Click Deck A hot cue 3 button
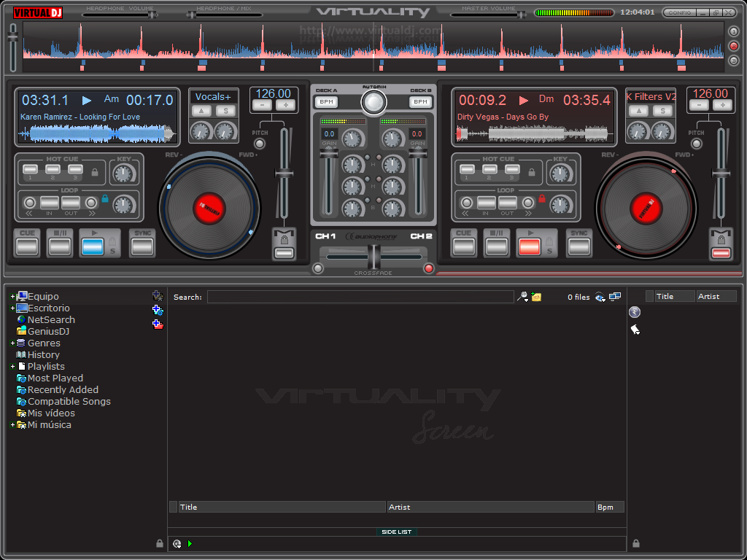Viewport: 747px width, 560px height. pos(75,169)
